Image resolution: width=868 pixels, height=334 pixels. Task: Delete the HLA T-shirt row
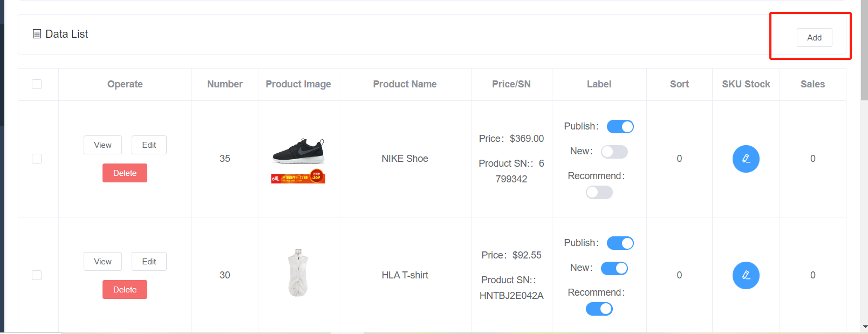[125, 290]
